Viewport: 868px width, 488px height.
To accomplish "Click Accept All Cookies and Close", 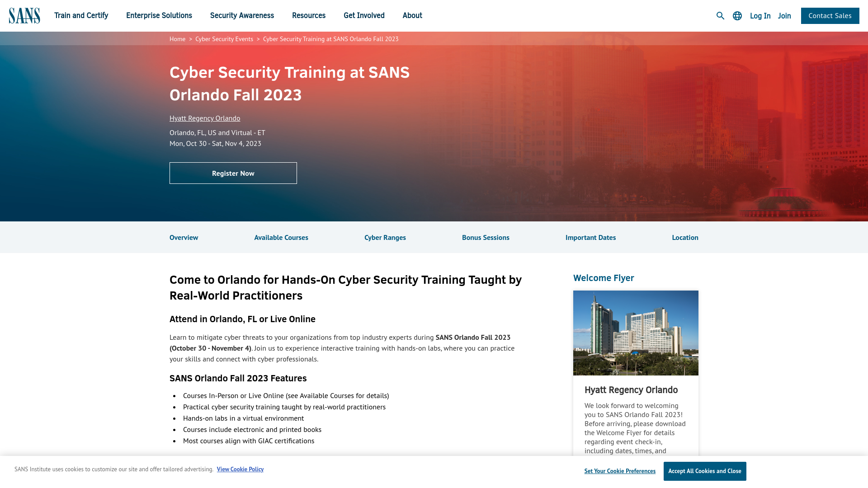I will click(705, 471).
